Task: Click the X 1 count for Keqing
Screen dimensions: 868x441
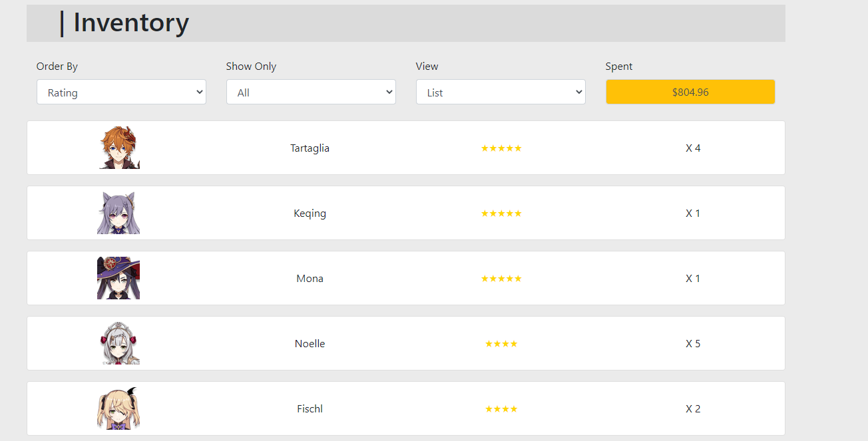Action: tap(693, 214)
